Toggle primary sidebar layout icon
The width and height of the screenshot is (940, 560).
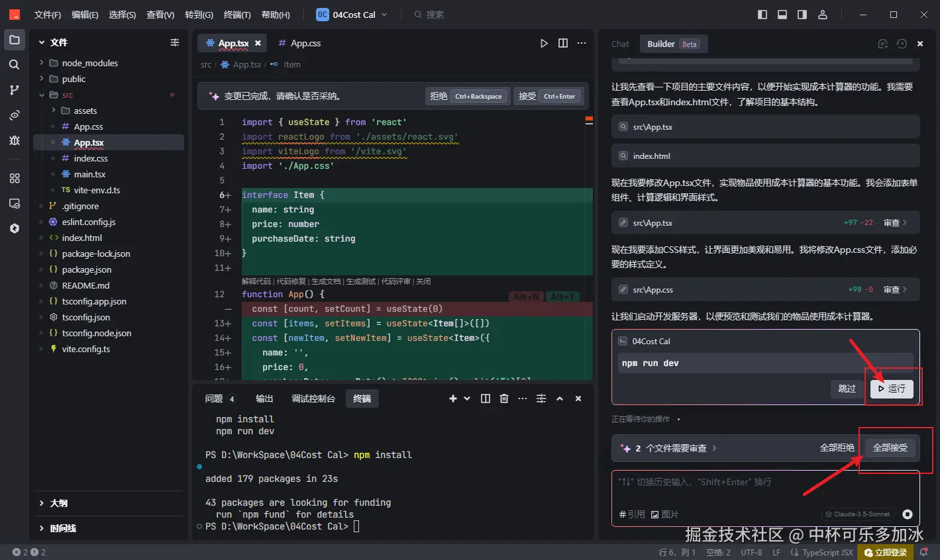762,15
